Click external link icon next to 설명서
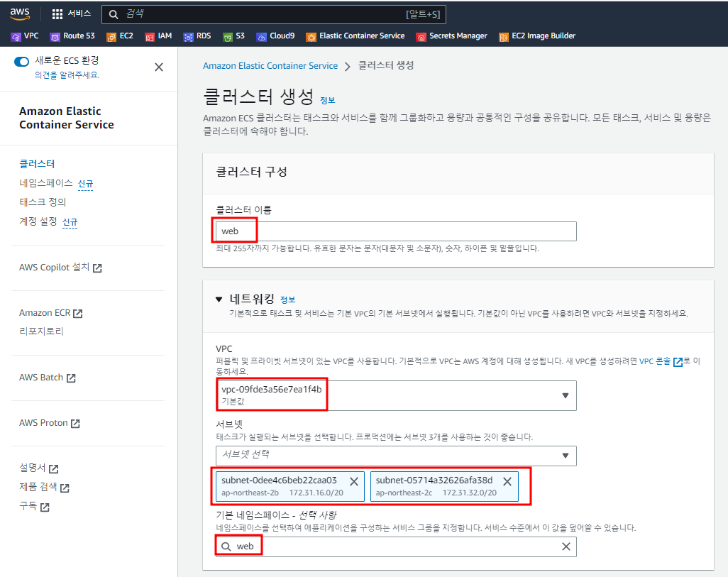728x577 pixels. (x=54, y=468)
